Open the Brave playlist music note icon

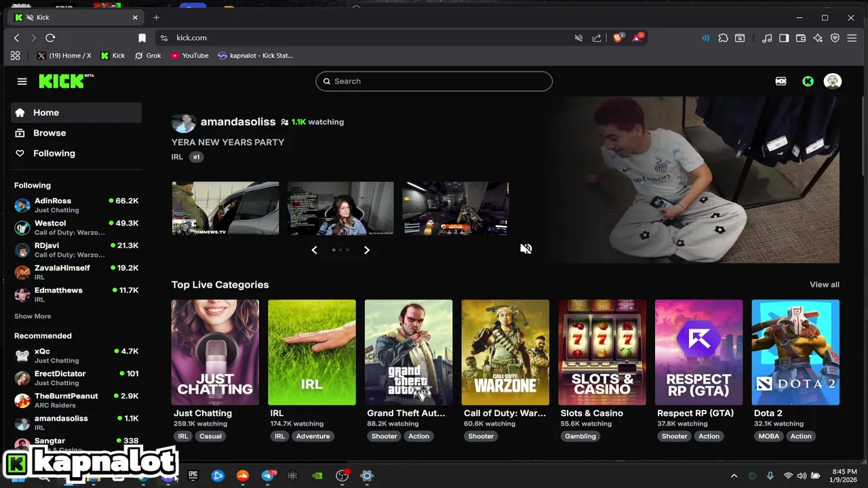[767, 38]
